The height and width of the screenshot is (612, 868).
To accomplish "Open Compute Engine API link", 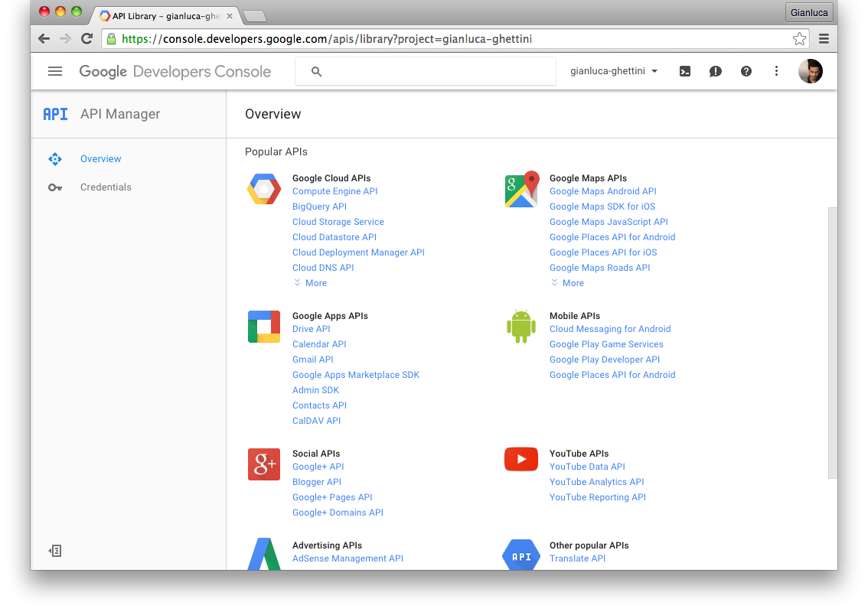I will (335, 191).
